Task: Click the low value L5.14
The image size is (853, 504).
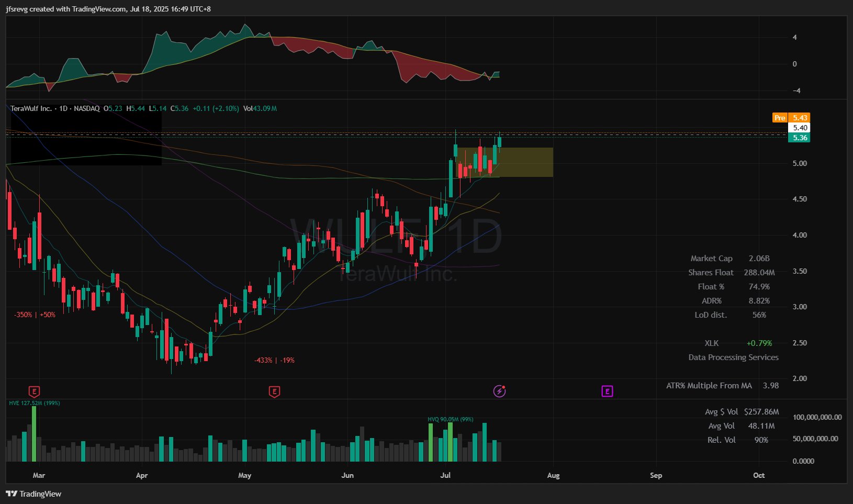Action: pyautogui.click(x=158, y=108)
